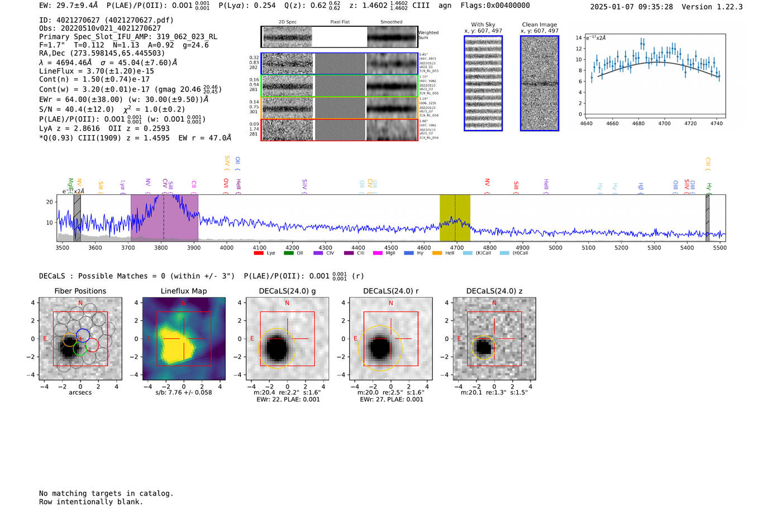Click the '2025-01-07 09:35:28' timestamp

point(632,7)
